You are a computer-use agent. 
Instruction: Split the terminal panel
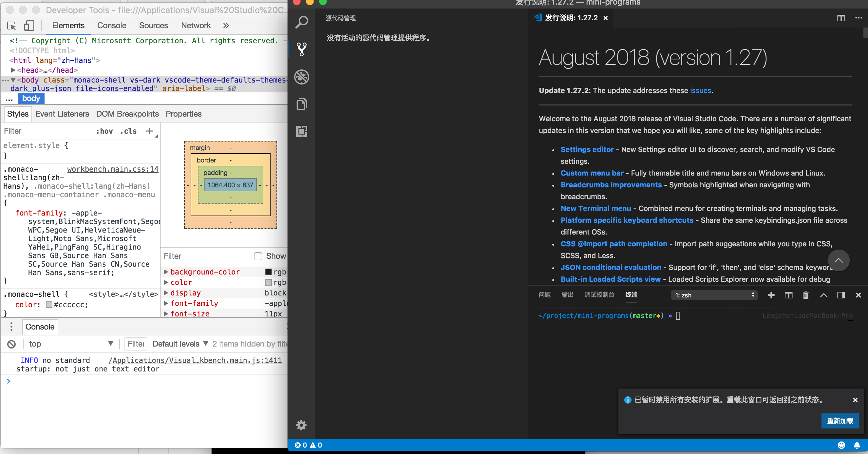pyautogui.click(x=788, y=295)
